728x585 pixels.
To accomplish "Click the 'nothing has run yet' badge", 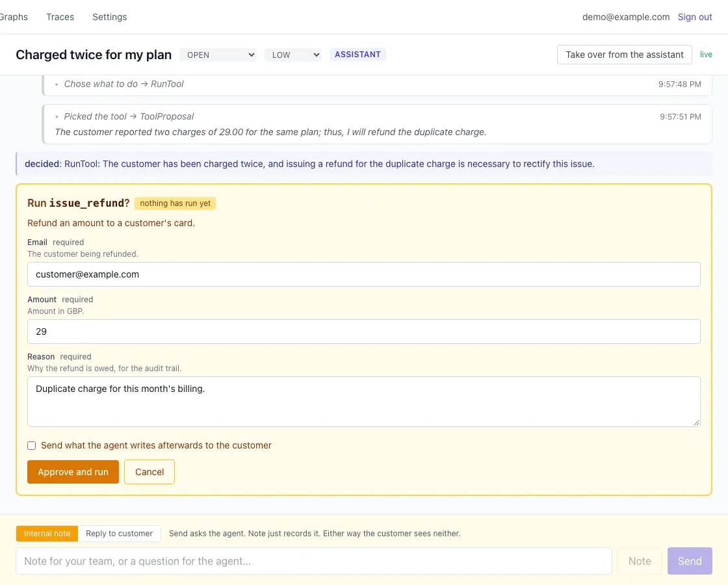I will tap(175, 203).
